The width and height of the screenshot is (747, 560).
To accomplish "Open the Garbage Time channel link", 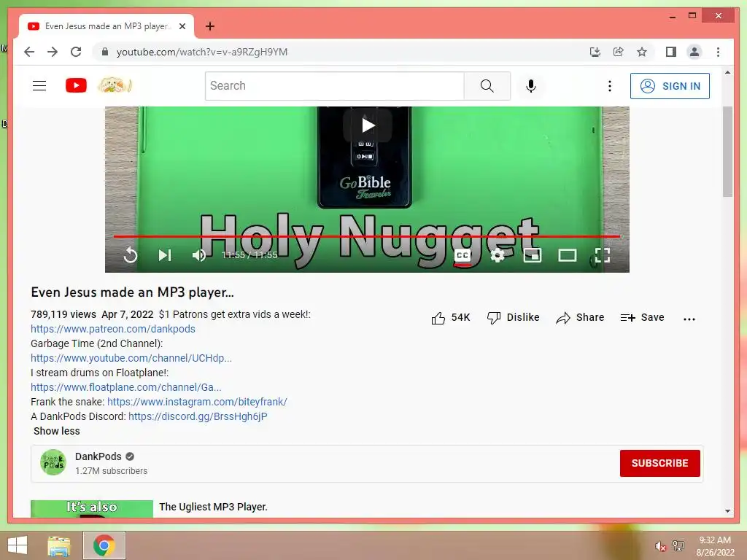I will pyautogui.click(x=131, y=358).
